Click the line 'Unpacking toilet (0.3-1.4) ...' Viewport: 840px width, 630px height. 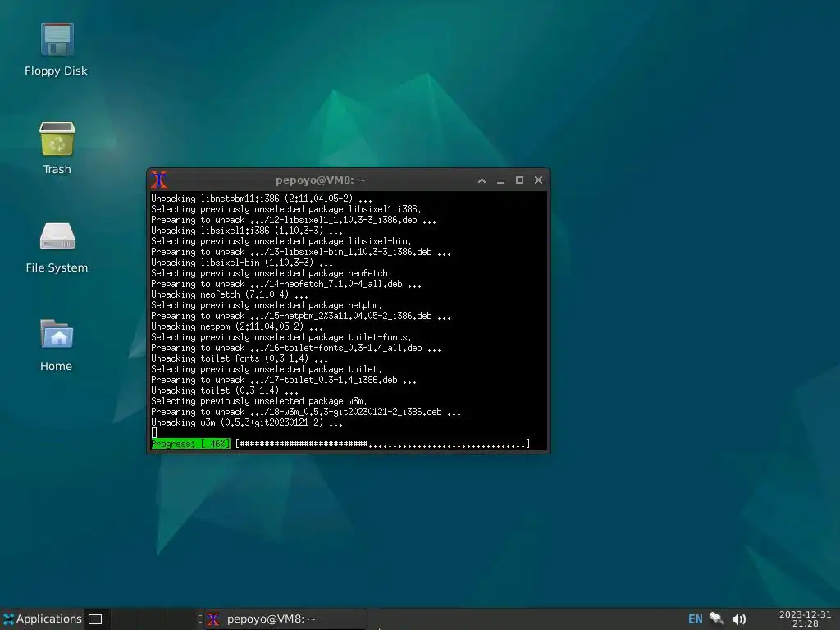tap(225, 390)
